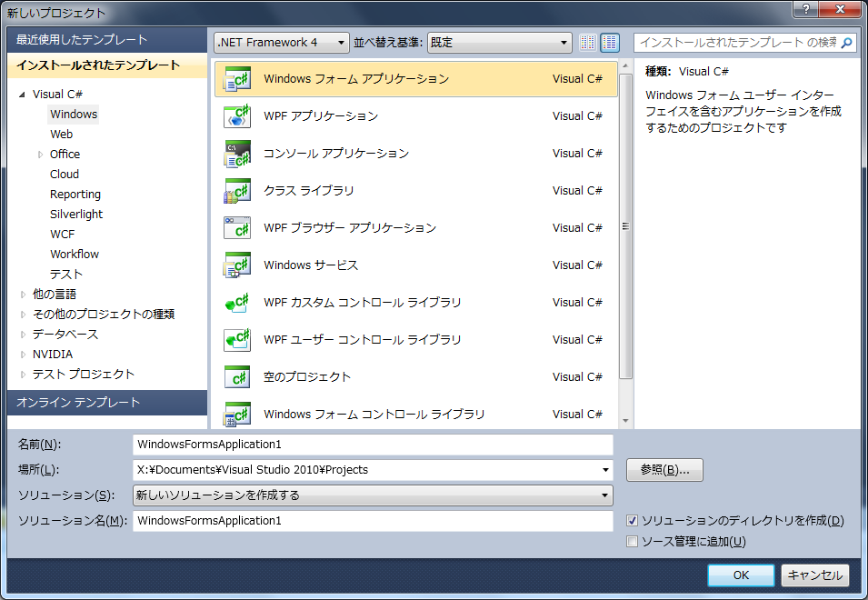This screenshot has width=868, height=600.
Task: Click the コンソール アプリケーション template icon
Action: 237,154
